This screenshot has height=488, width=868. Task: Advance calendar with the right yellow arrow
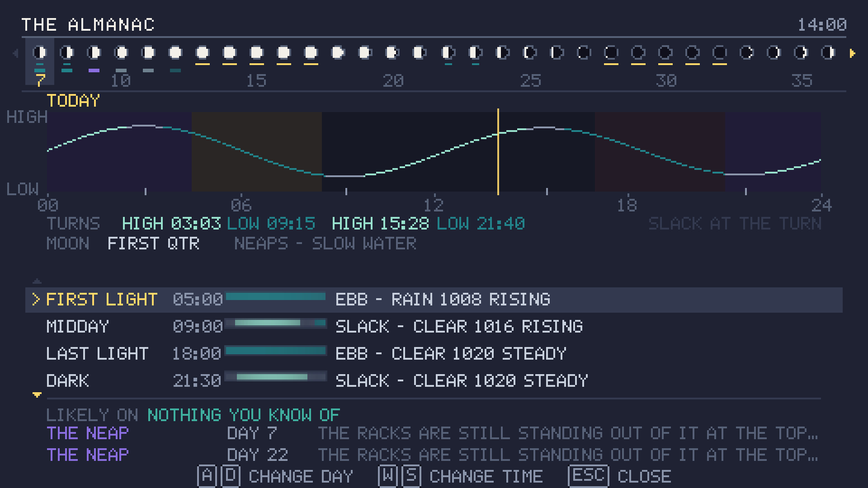click(852, 53)
